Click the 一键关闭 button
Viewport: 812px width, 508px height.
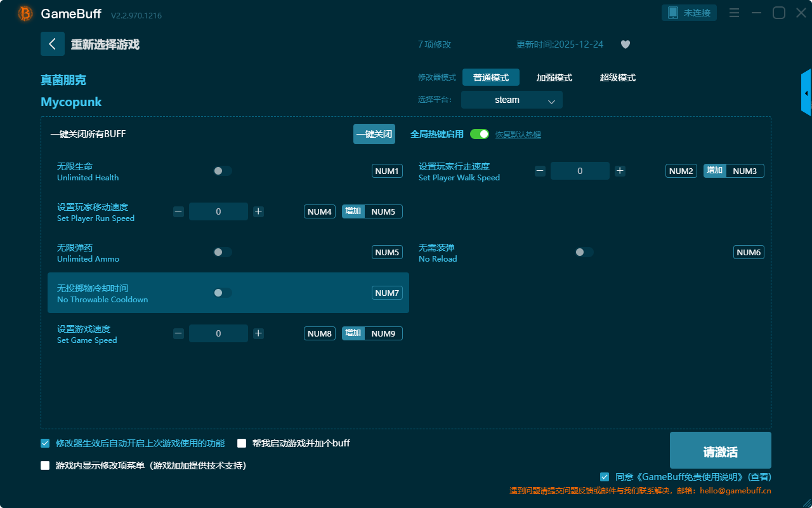374,134
